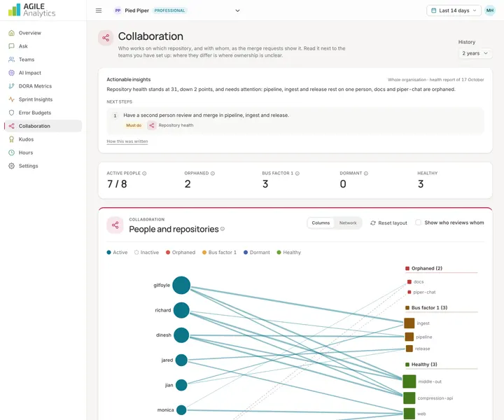This screenshot has height=420, width=504.
Task: Click the piper-chat repository marker
Action: 409,292
